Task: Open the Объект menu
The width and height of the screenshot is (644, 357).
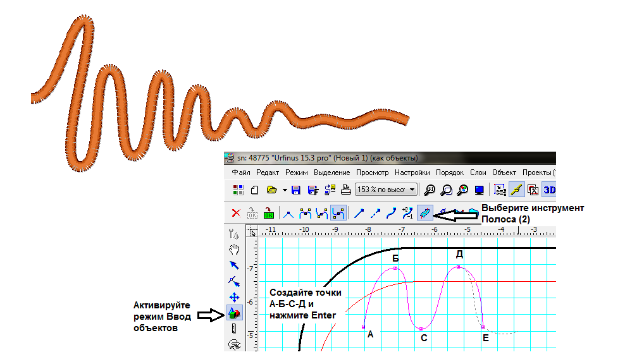Action: coord(504,172)
